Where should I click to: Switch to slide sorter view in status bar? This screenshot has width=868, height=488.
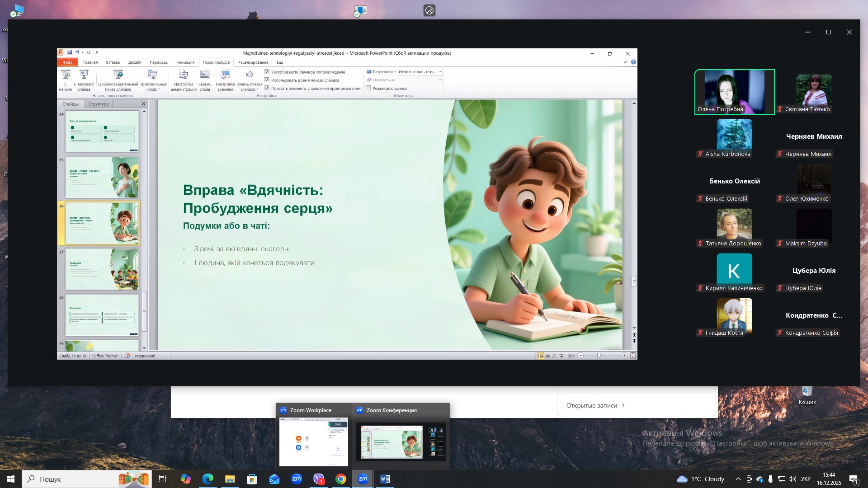[547, 356]
